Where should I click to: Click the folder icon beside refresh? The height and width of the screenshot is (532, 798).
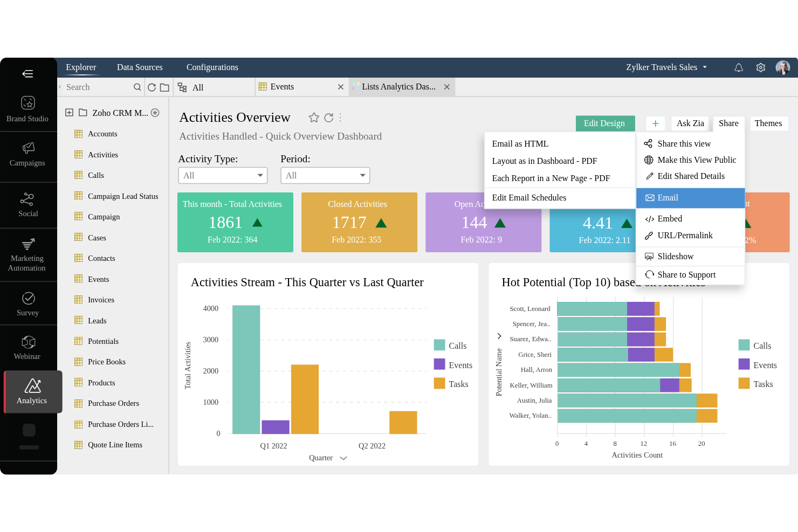(165, 87)
